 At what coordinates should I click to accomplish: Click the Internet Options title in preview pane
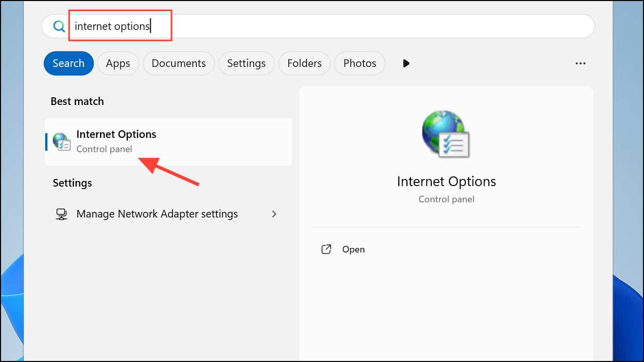click(x=447, y=182)
